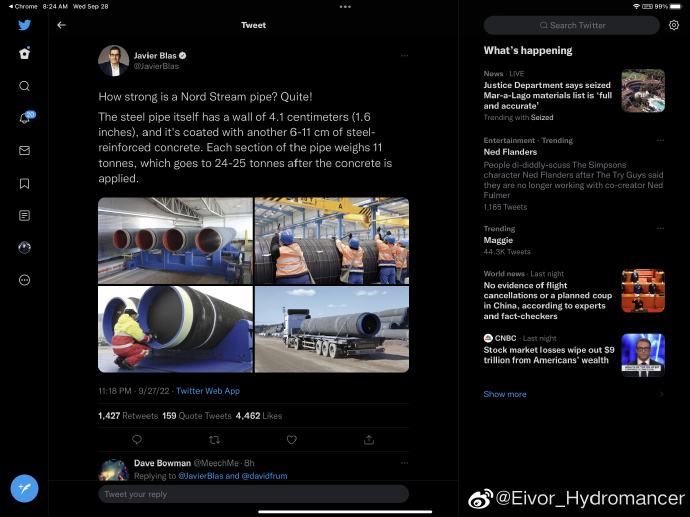Go back with the left arrow

click(x=62, y=25)
